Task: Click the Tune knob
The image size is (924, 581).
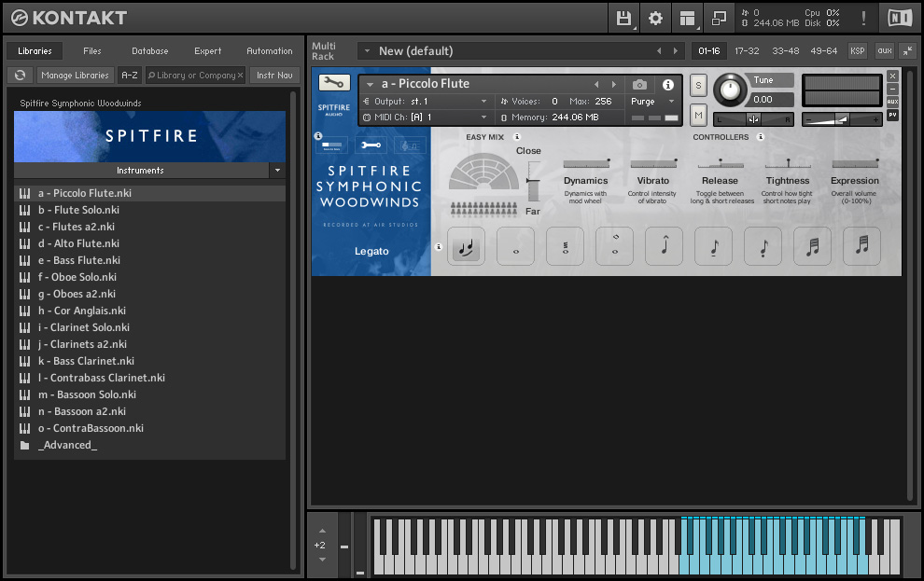Action: click(730, 90)
